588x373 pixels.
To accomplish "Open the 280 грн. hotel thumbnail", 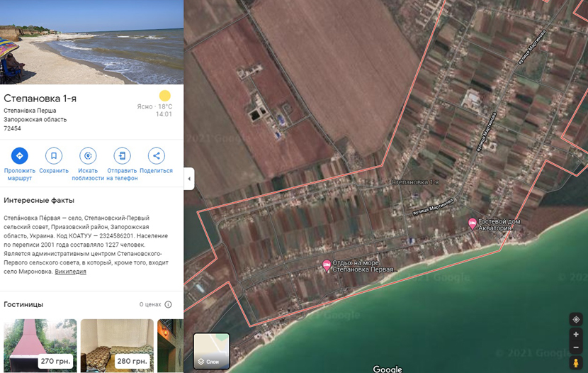I will coord(117,345).
